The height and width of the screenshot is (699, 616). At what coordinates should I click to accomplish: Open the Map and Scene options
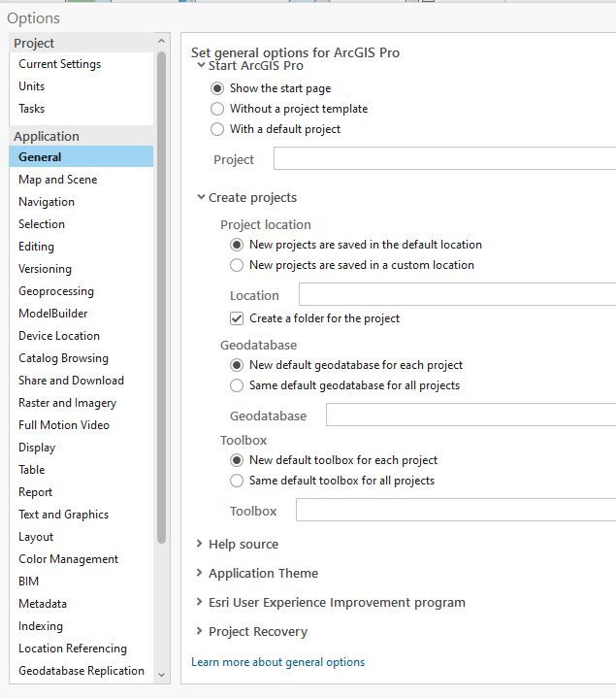tap(58, 180)
